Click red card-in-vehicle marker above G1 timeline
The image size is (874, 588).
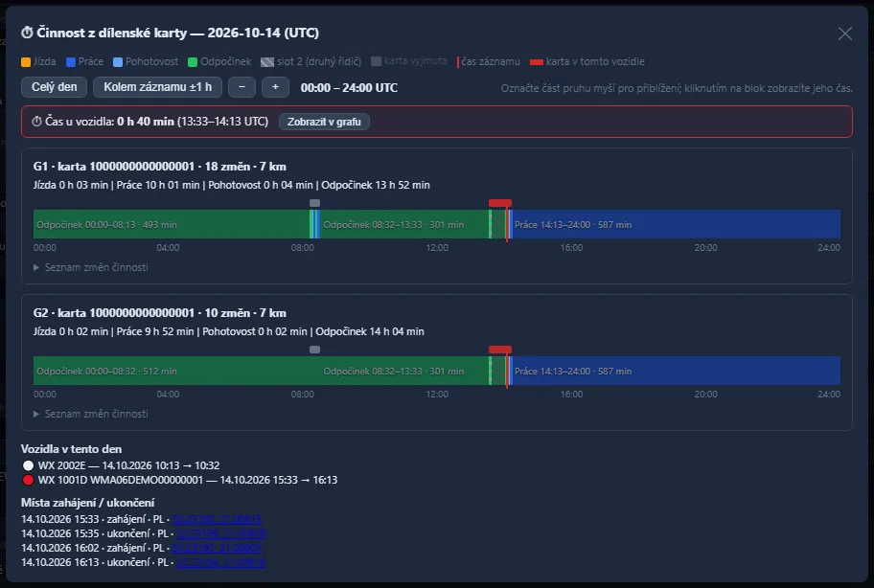[x=500, y=203]
